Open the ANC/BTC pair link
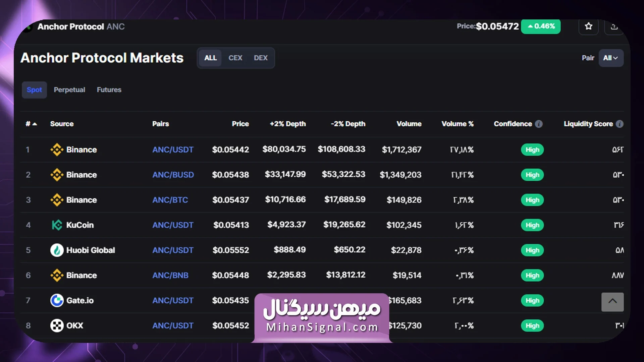644x362 pixels. [170, 200]
